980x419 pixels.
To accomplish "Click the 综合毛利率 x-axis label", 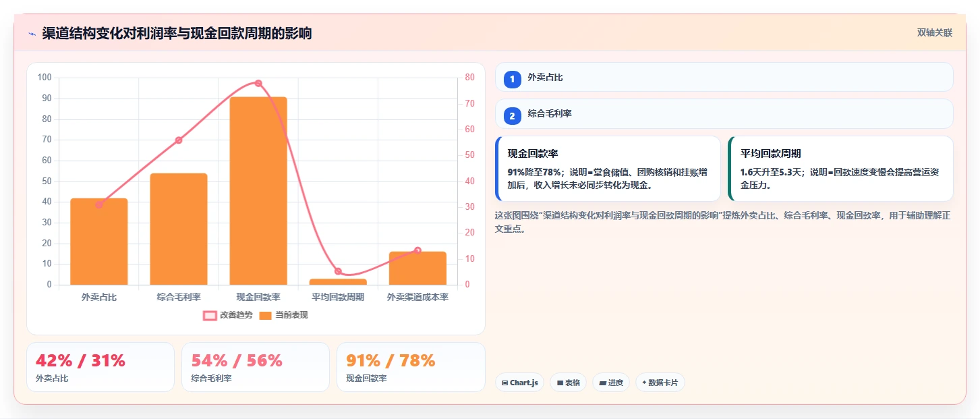I will pos(179,297).
